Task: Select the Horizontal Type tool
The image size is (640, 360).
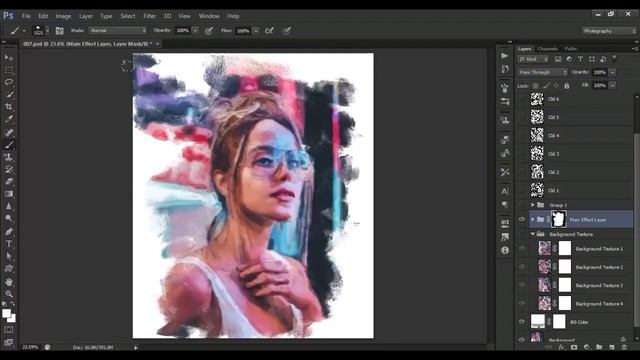Action: tap(9, 244)
